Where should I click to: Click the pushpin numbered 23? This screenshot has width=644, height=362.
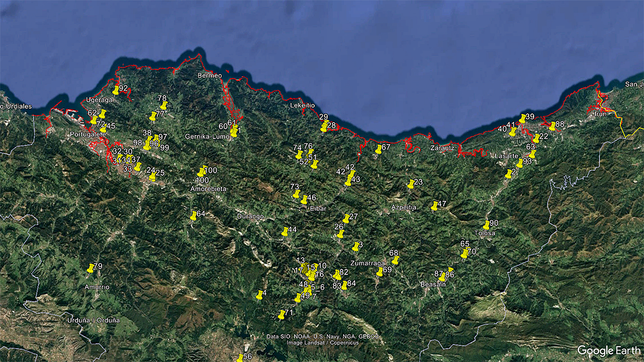pos(411,184)
